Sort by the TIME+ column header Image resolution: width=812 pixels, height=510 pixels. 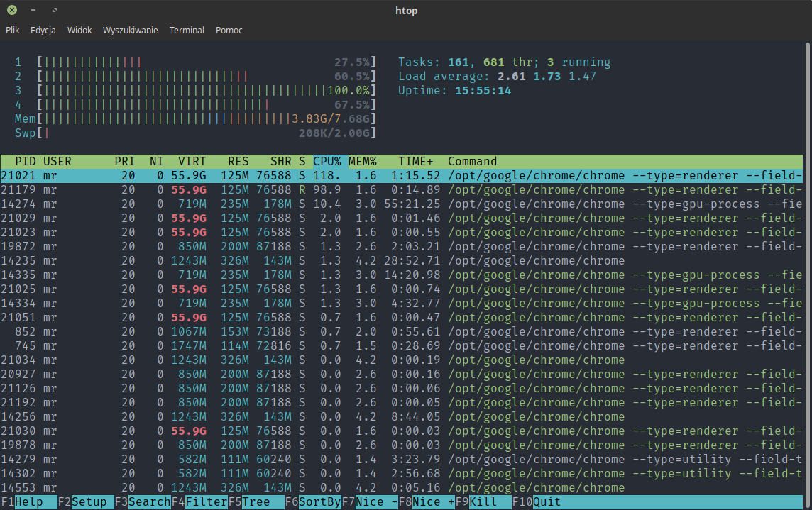coord(415,162)
